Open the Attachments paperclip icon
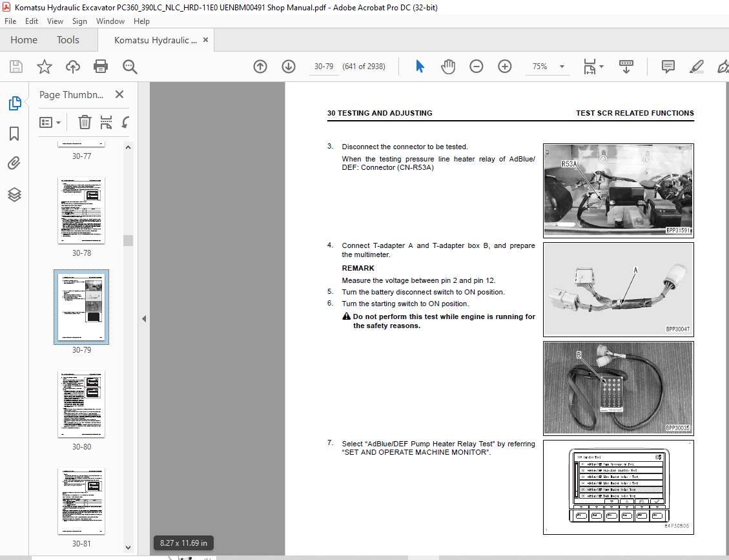The image size is (729, 560). pos(14,163)
